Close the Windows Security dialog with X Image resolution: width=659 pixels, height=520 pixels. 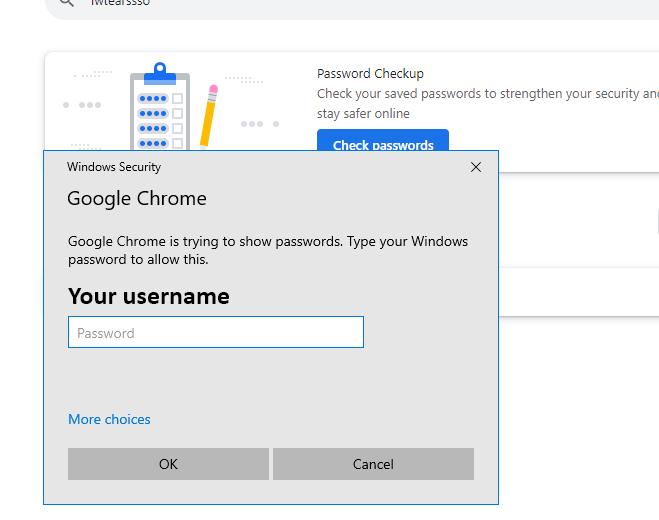(476, 167)
